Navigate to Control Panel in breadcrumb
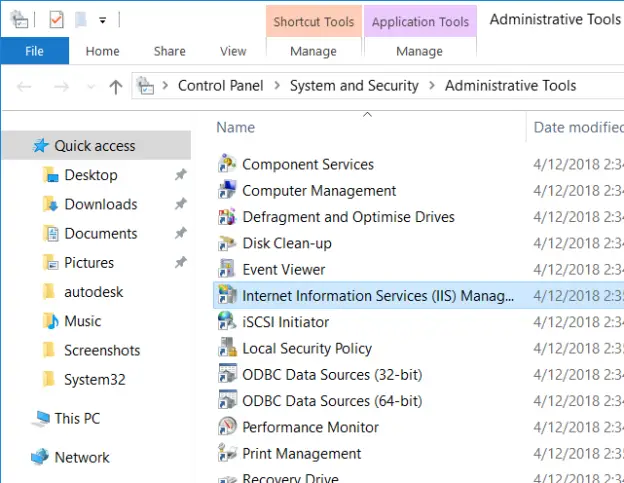624x483 pixels. (x=220, y=86)
